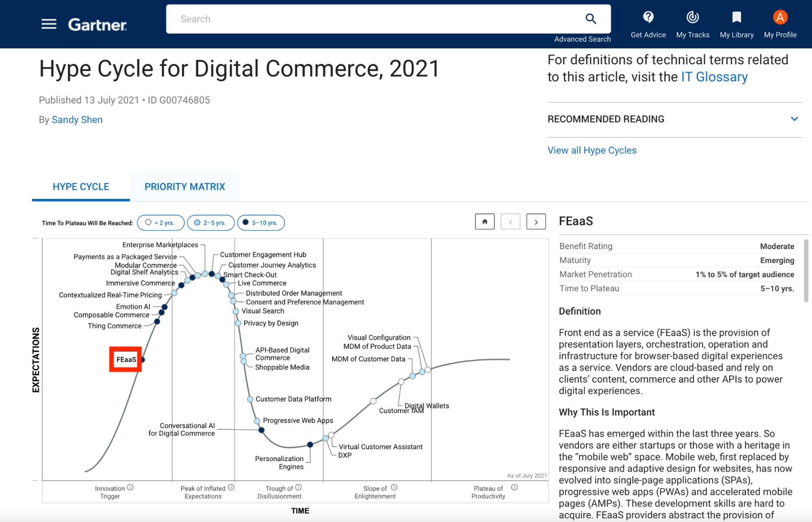The width and height of the screenshot is (812, 522).
Task: Click the Gartner logo
Action: coord(97,25)
